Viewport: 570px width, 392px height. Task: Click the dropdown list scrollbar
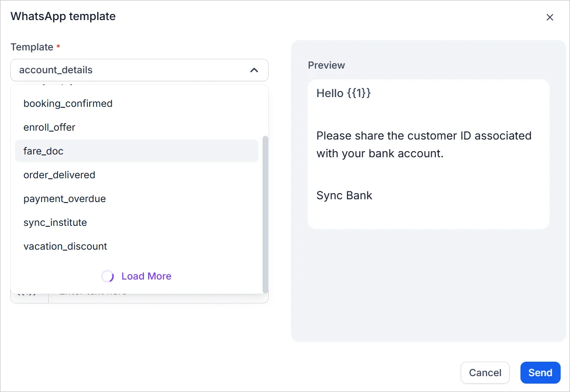pos(265,210)
